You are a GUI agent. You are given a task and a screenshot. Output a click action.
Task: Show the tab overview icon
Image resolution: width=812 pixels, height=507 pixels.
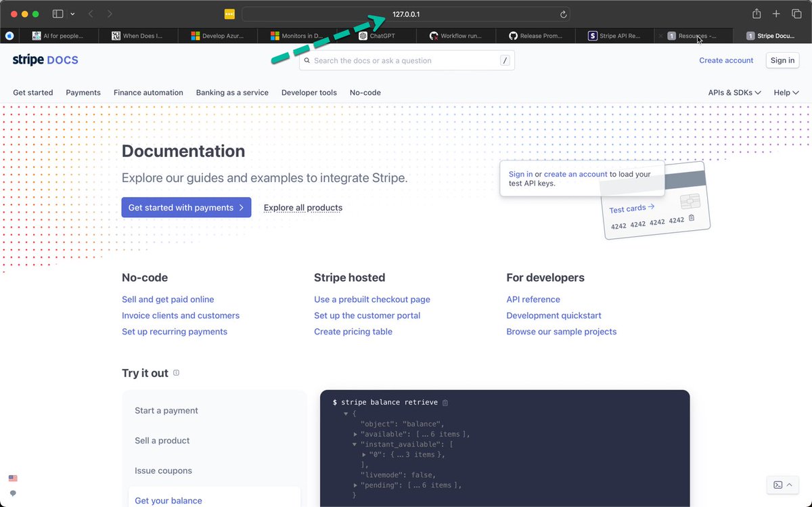(x=796, y=14)
